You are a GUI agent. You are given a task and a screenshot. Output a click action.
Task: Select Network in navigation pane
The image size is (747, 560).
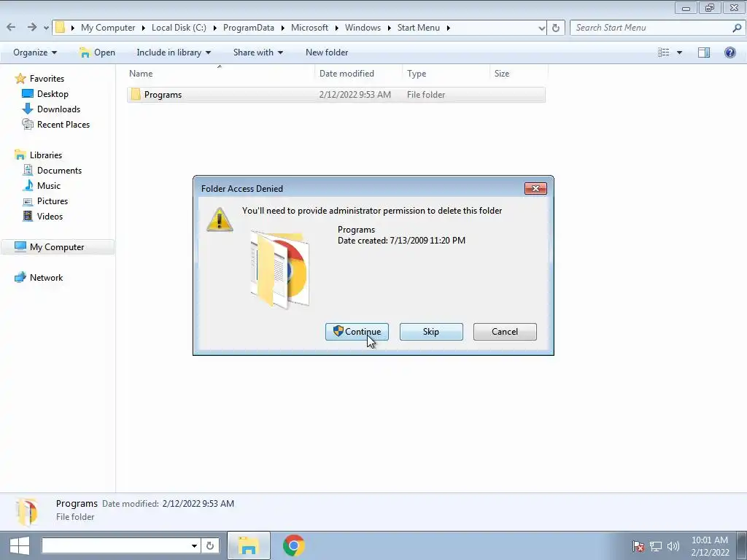pos(46,278)
